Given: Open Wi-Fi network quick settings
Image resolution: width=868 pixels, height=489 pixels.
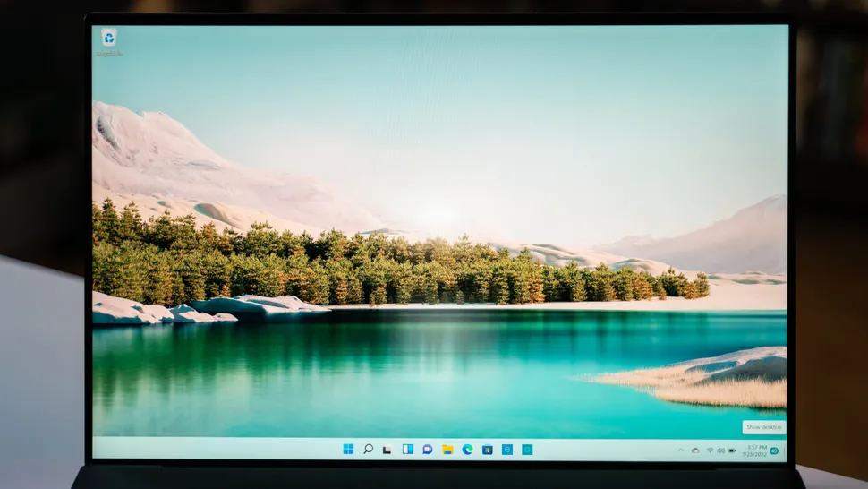Looking at the screenshot, I should [710, 450].
